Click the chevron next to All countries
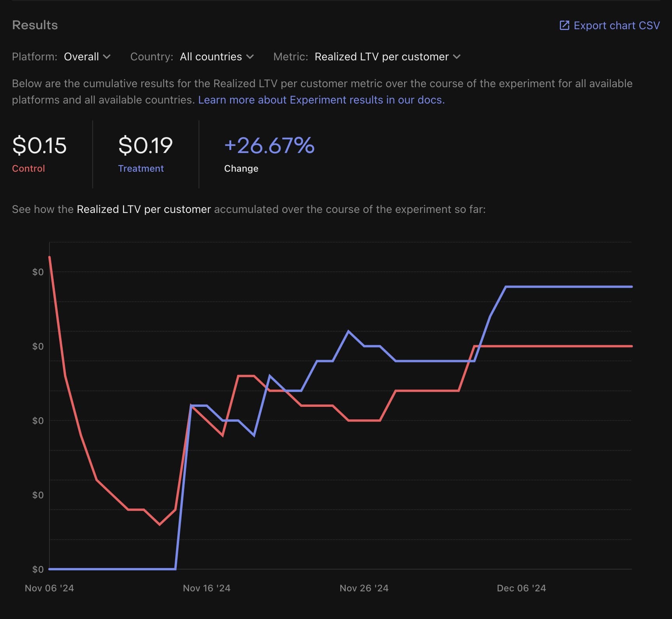Image resolution: width=672 pixels, height=619 pixels. point(250,57)
